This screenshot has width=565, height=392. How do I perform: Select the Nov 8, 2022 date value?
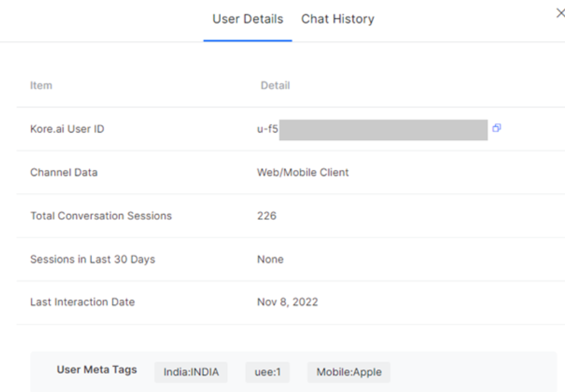287,302
